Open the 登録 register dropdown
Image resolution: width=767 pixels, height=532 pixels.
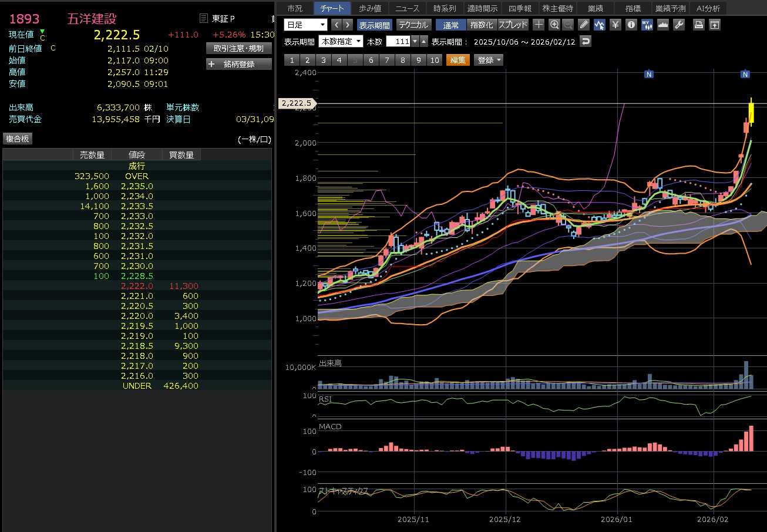click(489, 60)
